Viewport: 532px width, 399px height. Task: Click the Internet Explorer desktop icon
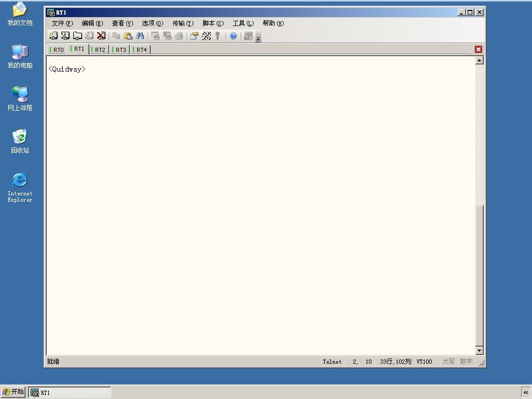20,187
